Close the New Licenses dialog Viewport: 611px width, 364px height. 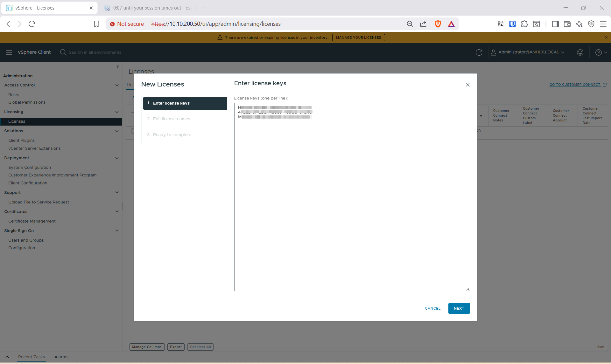468,85
